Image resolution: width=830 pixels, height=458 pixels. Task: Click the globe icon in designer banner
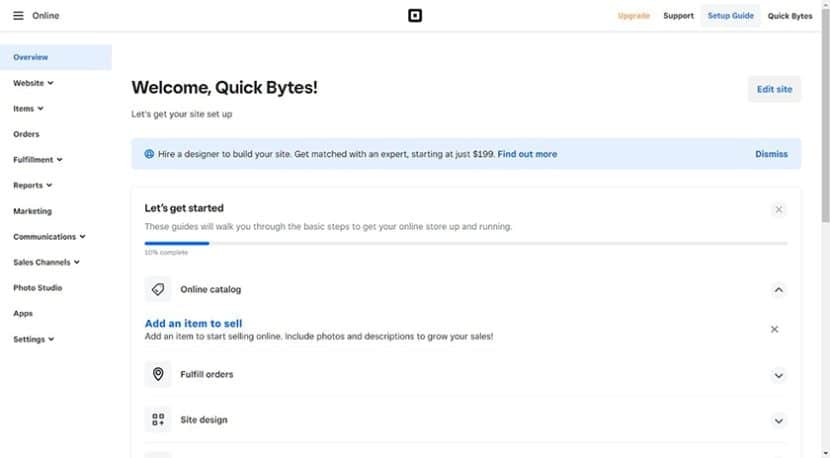[149, 154]
